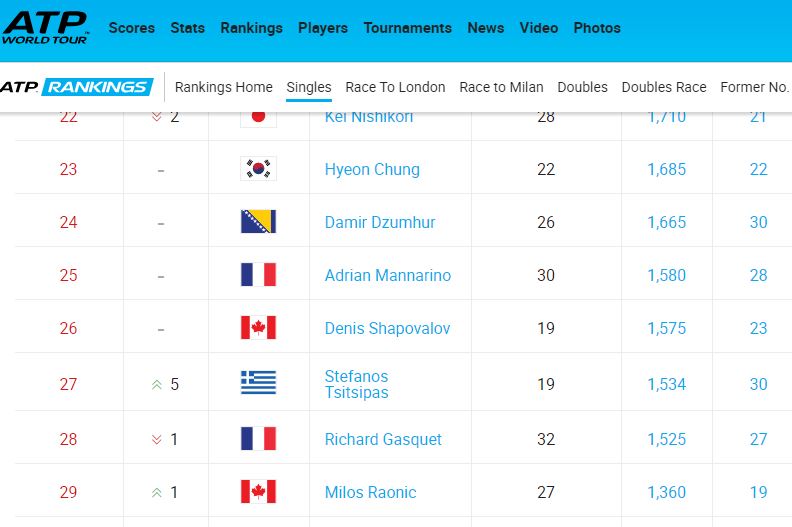Click the green up arrow for Tsitsipas
The width and height of the screenshot is (792, 527).
pyautogui.click(x=157, y=385)
